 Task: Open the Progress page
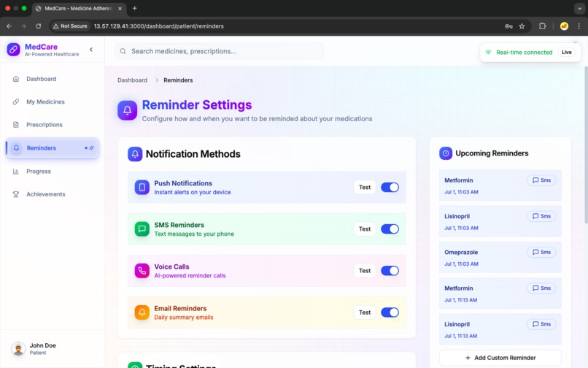52,172
